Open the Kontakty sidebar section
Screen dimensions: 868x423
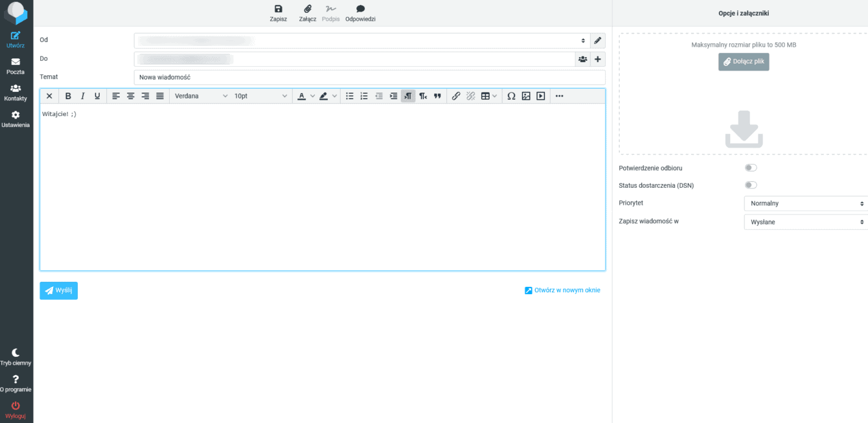15,93
